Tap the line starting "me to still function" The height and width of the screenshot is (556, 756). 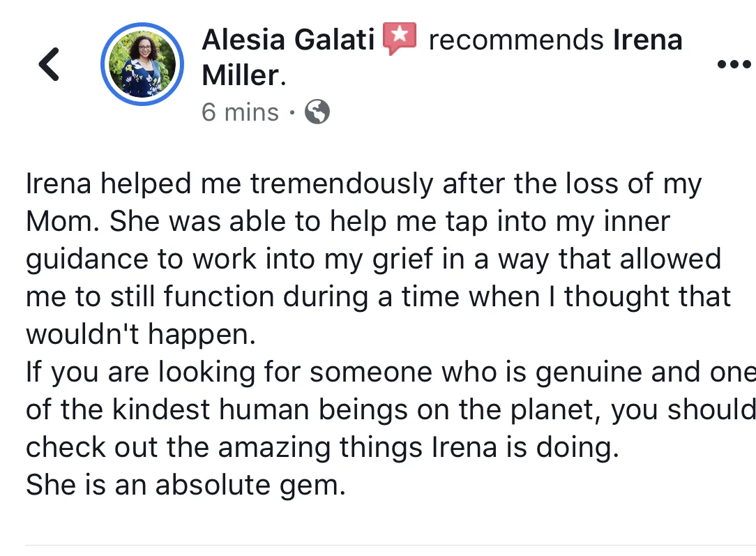(378, 296)
